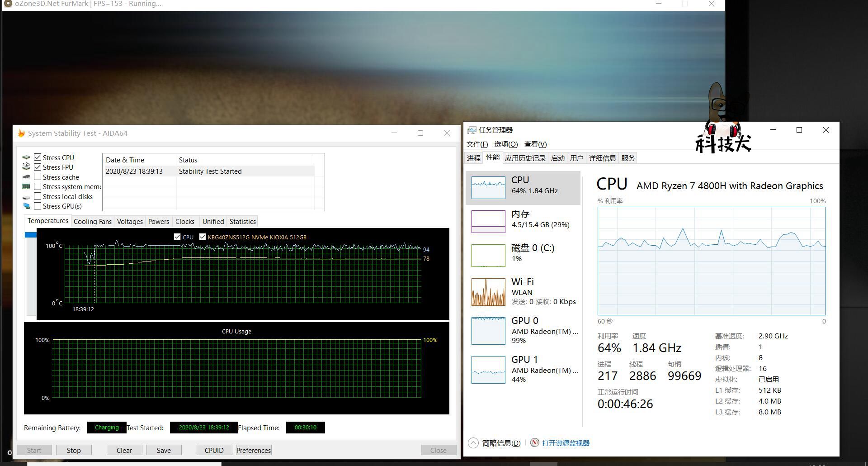868x466 pixels.
Task: Click the Date & Time column header
Action: pyautogui.click(x=139, y=160)
